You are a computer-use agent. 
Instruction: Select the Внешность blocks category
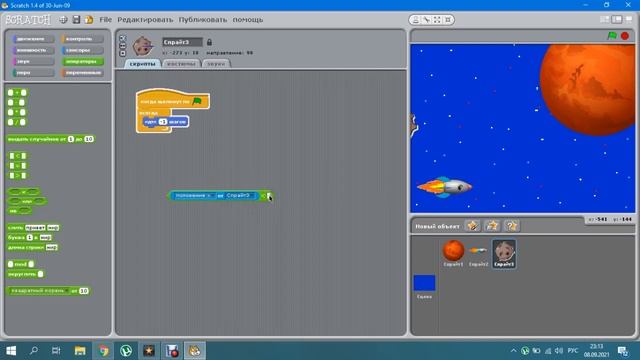pos(33,50)
